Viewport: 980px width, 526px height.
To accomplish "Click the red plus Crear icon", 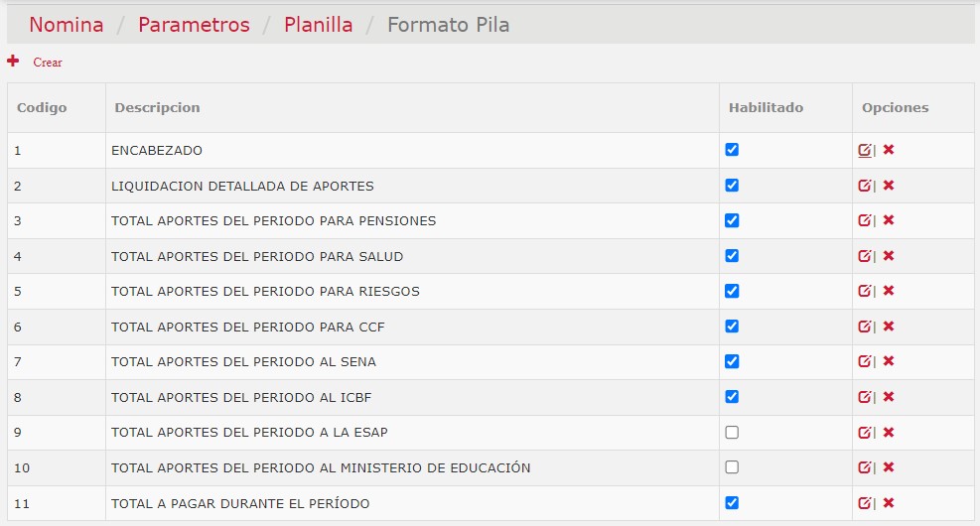I will pos(13,62).
